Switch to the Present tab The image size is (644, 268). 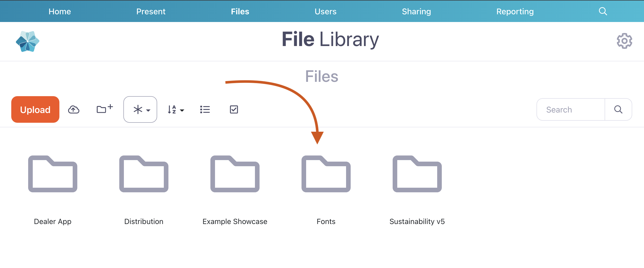pyautogui.click(x=151, y=11)
